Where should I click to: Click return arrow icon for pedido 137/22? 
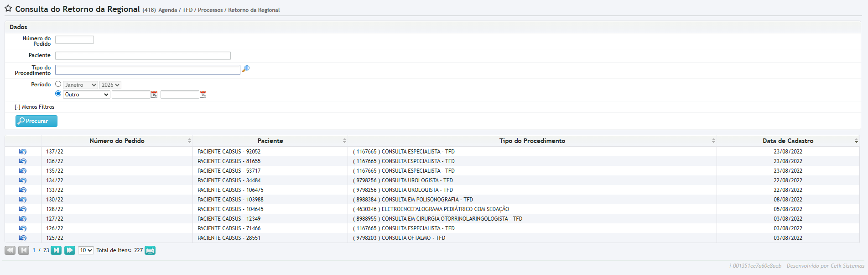click(x=23, y=152)
